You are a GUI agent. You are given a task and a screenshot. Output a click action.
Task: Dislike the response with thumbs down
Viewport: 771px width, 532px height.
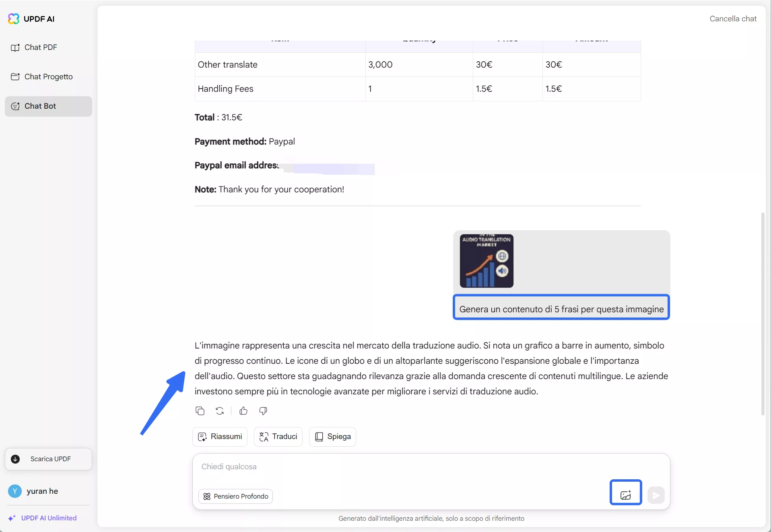(263, 411)
